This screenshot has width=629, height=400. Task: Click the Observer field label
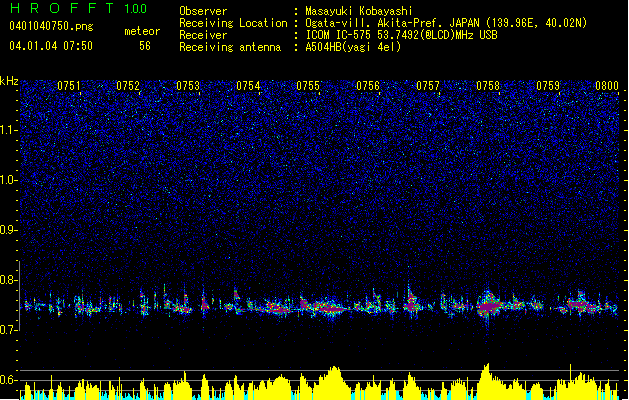tap(203, 11)
